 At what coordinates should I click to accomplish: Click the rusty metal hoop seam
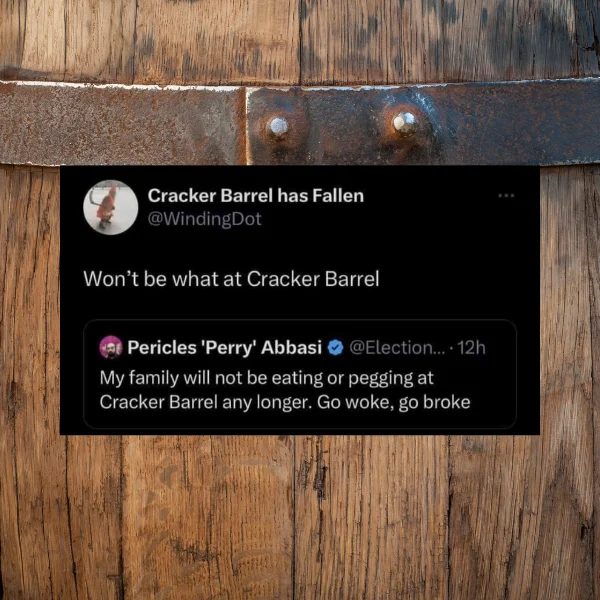246,125
